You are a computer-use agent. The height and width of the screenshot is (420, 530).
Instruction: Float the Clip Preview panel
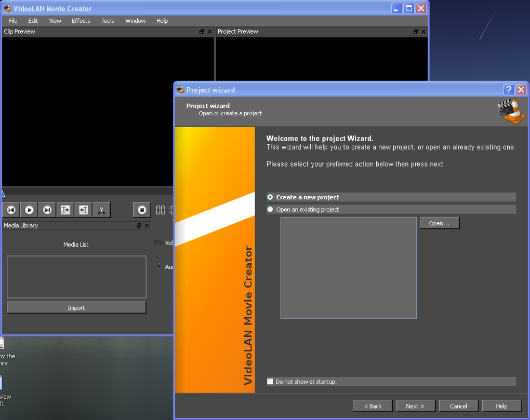click(202, 32)
